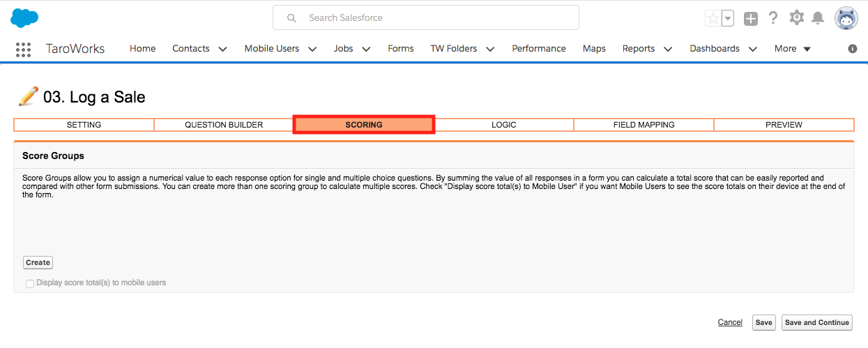Switch to the Question Builder tab

point(224,125)
